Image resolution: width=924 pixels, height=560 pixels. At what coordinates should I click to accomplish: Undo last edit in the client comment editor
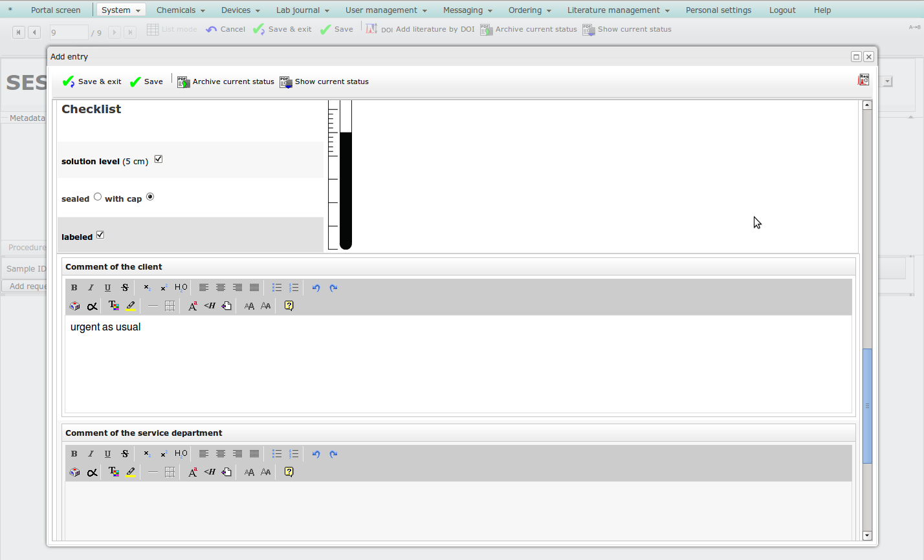pos(316,288)
